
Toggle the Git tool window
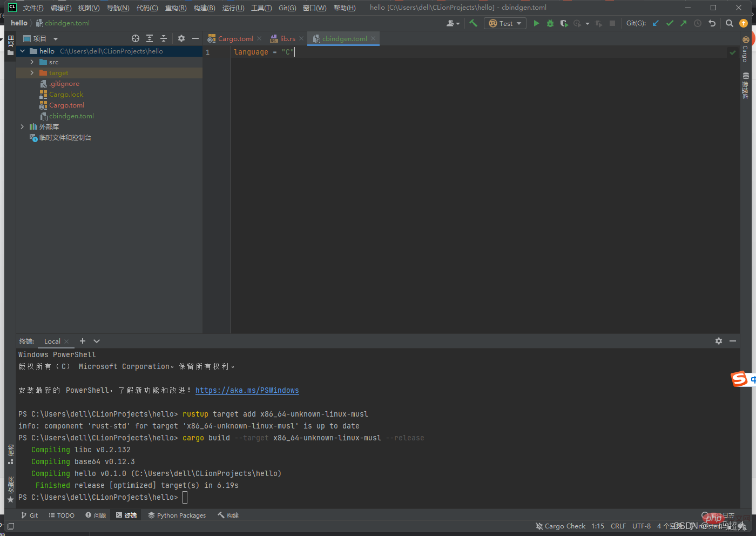tap(30, 515)
